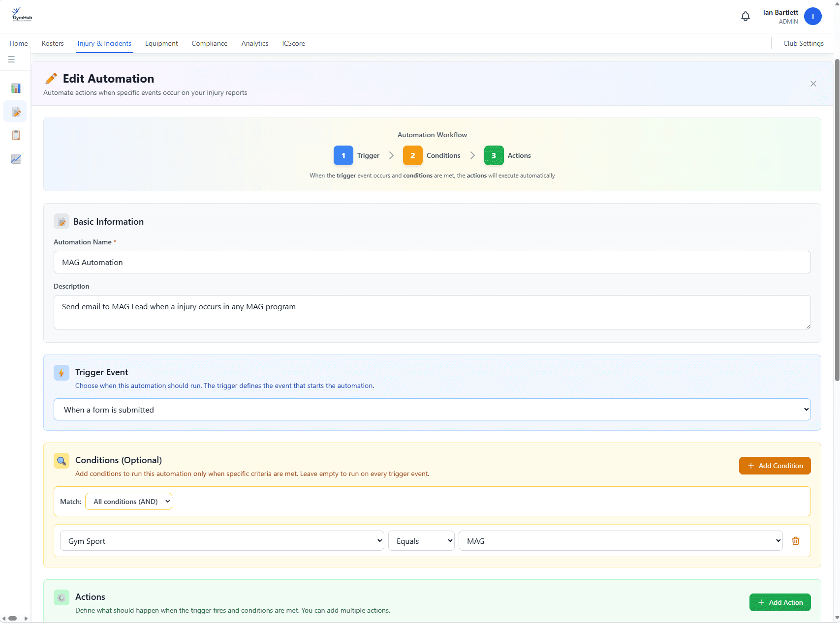The width and height of the screenshot is (840, 623).
Task: Click the vertical page scrollbar
Action: tap(837, 220)
